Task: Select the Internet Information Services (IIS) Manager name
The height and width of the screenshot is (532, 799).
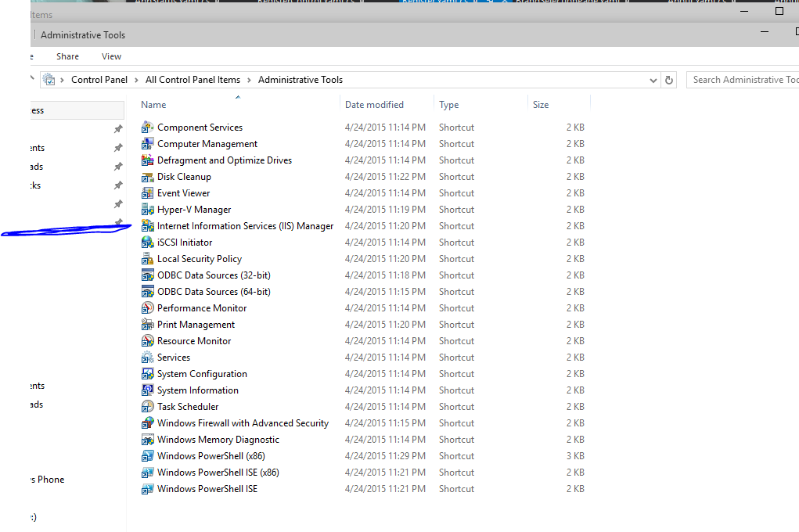Action: pos(245,226)
